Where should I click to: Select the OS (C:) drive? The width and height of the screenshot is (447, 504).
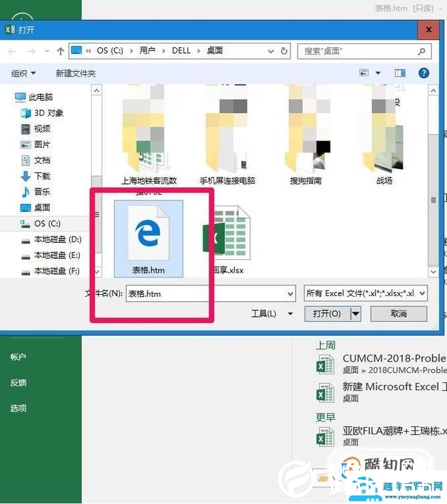pyautogui.click(x=41, y=223)
